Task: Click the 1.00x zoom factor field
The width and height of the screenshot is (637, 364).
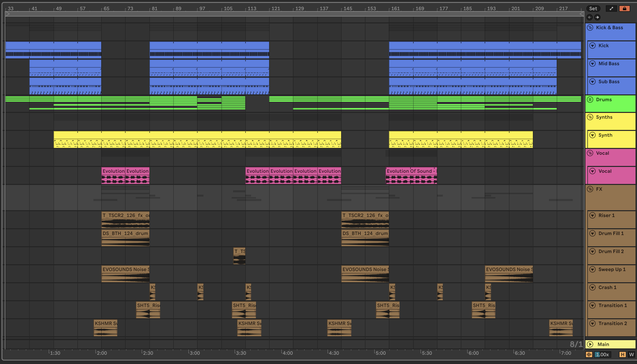Action: click(602, 354)
